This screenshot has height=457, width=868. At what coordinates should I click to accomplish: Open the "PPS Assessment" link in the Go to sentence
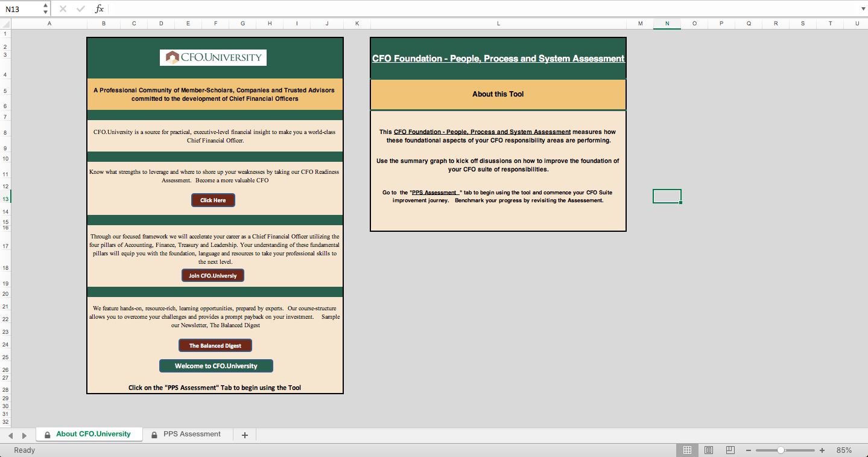tap(437, 193)
